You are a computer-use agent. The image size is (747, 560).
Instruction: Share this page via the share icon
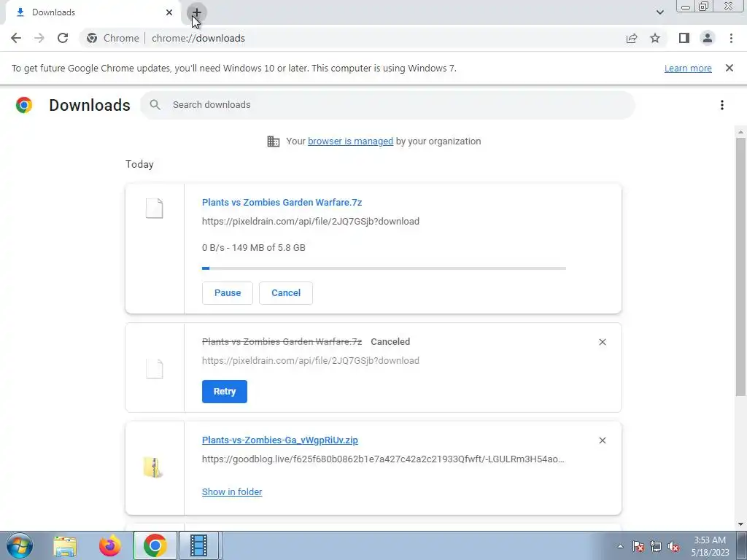click(x=632, y=38)
